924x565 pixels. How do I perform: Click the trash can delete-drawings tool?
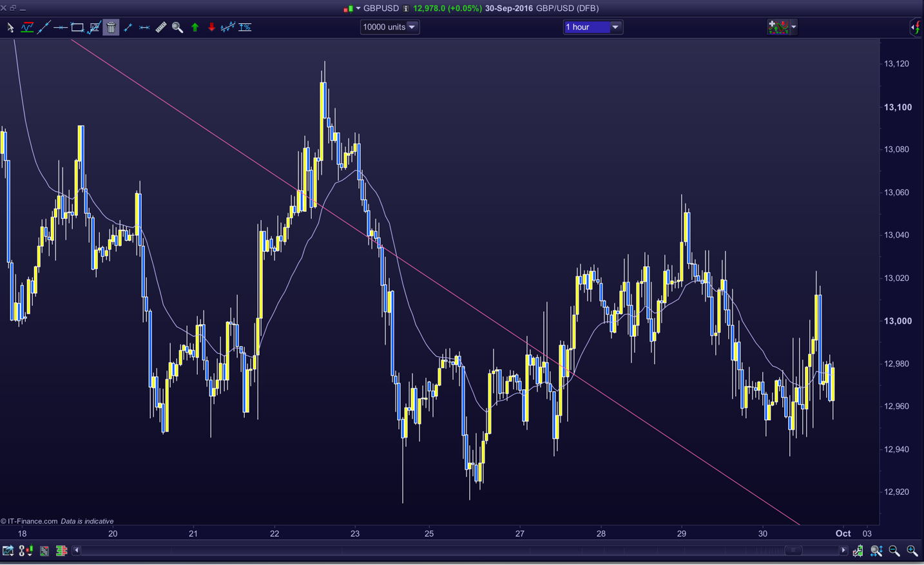pos(111,27)
